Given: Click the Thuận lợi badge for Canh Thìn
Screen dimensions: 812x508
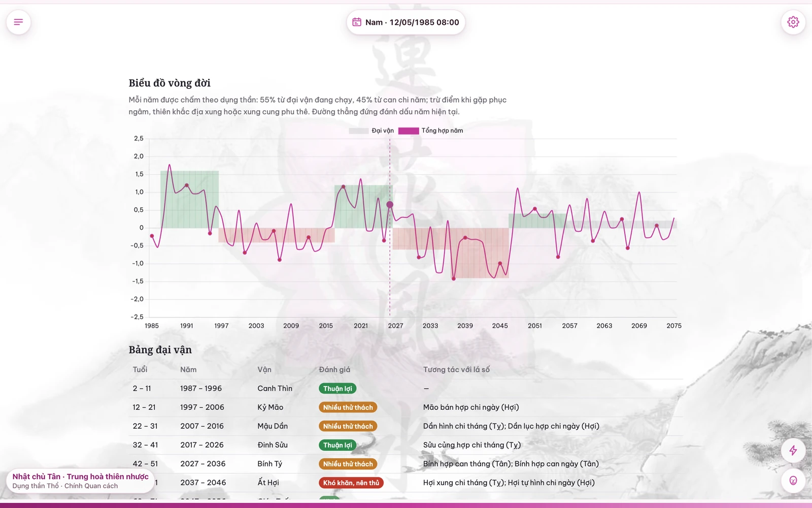Looking at the screenshot, I should tap(337, 389).
